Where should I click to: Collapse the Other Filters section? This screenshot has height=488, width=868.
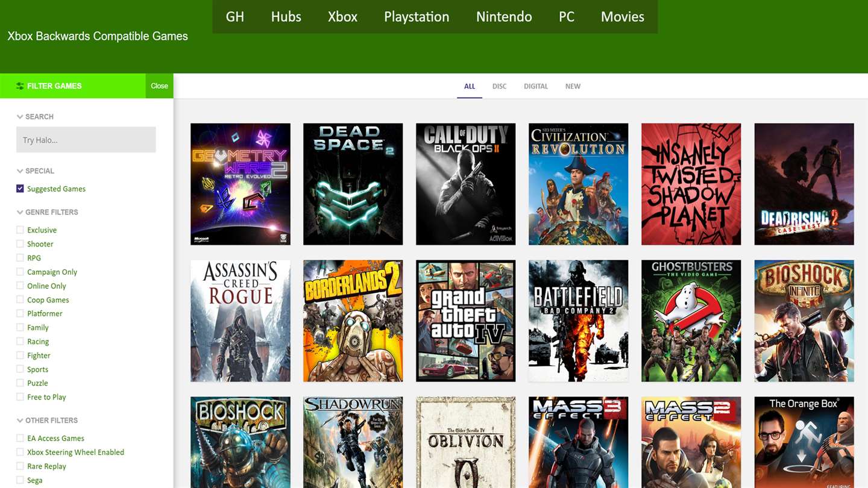coord(20,421)
